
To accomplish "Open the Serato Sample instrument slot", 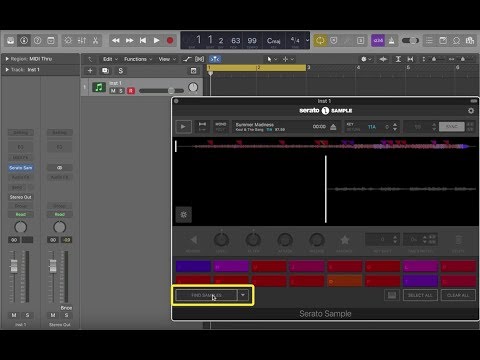I will [21, 168].
